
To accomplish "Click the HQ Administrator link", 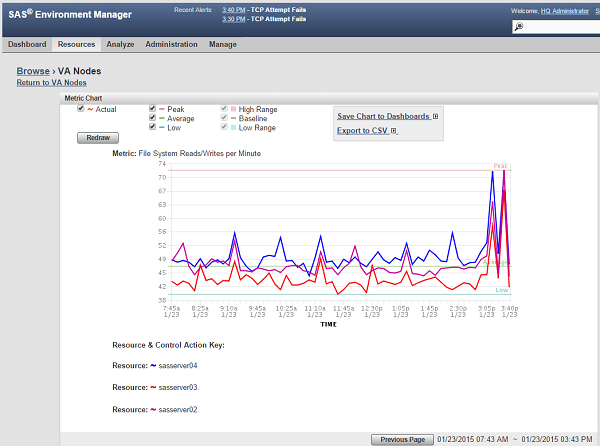I will [x=564, y=11].
